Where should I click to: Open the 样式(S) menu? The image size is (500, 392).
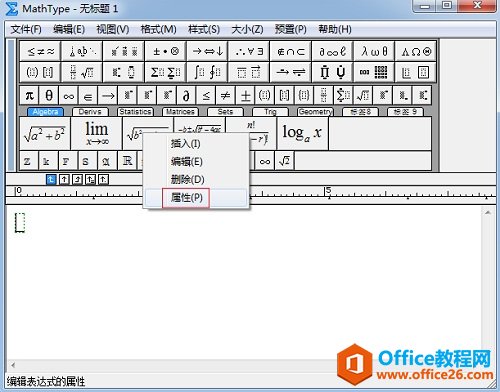204,29
